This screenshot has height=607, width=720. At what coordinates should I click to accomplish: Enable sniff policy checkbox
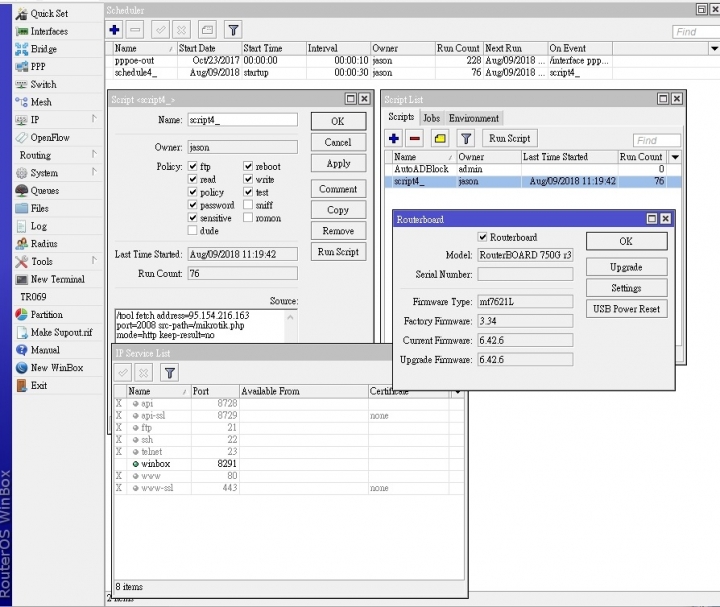(x=248, y=205)
